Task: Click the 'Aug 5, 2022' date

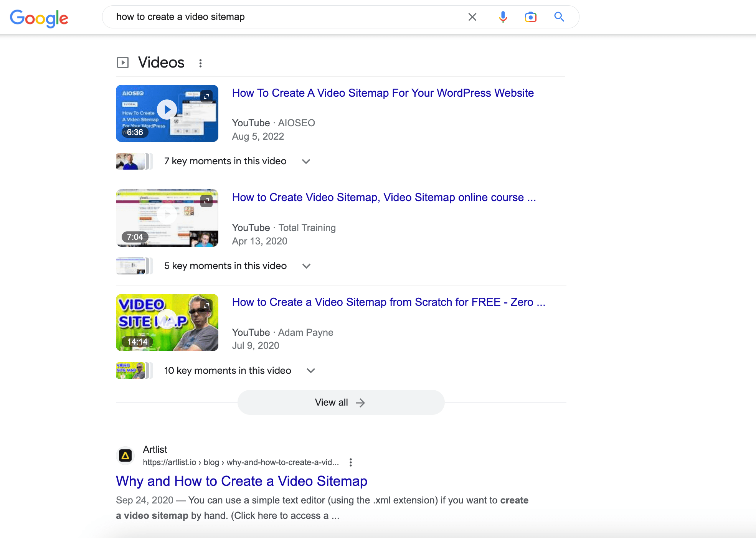Action: coord(258,136)
